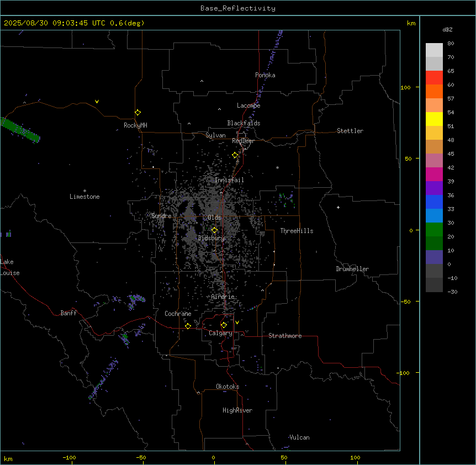The height and width of the screenshot is (465, 476).
Task: Click the magenta 42 dBZ color swatch
Action: [x=434, y=174]
